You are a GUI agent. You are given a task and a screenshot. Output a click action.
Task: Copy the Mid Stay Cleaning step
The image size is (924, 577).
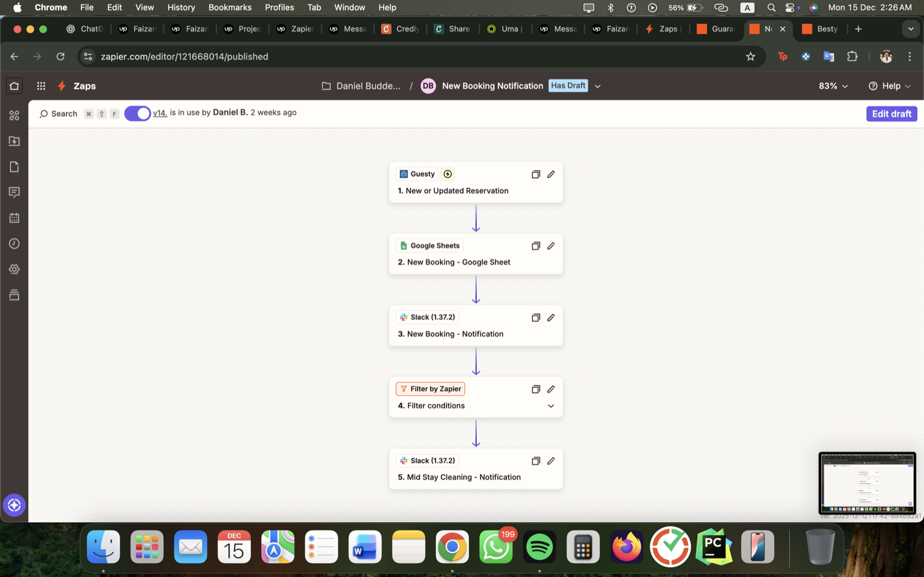(536, 461)
